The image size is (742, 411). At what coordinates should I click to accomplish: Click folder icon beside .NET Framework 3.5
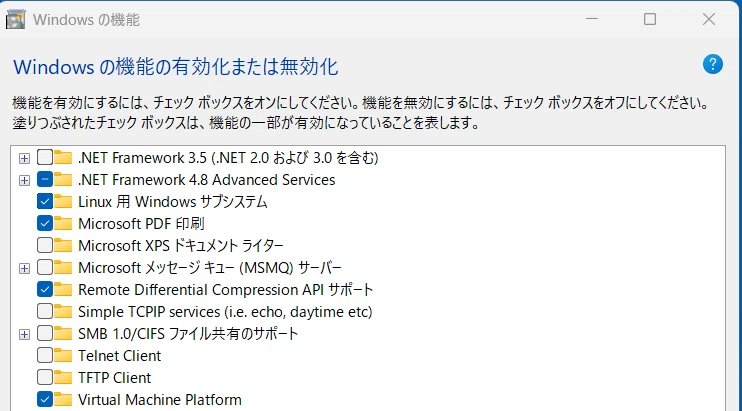63,157
